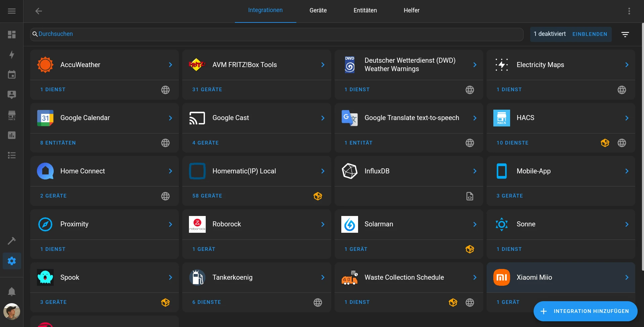
Task: Open the overview dashboard sidebar icon
Action: tap(12, 35)
